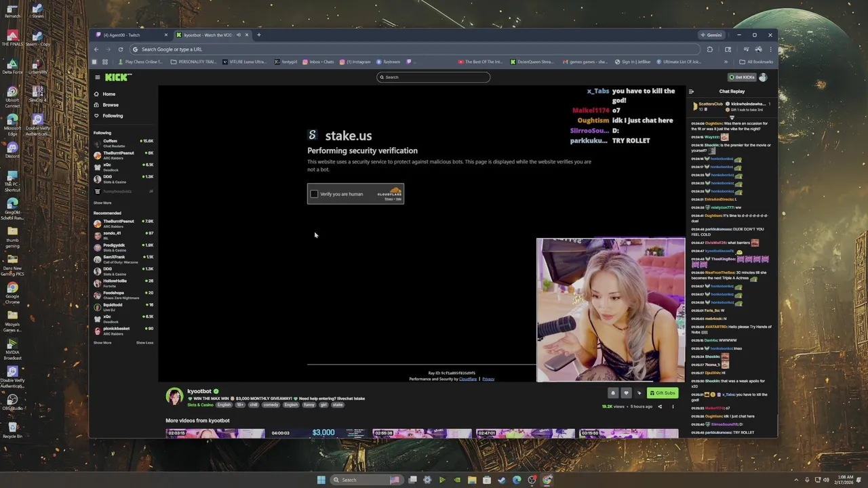
Task: Open Foodshops channel in Recommended
Action: (x=123, y=294)
